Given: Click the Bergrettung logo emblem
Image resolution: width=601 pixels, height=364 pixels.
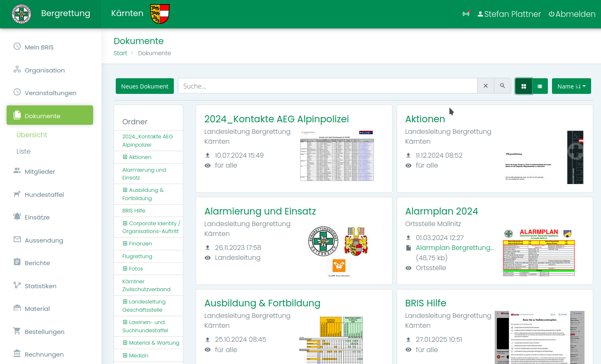Looking at the screenshot, I should pos(21,14).
